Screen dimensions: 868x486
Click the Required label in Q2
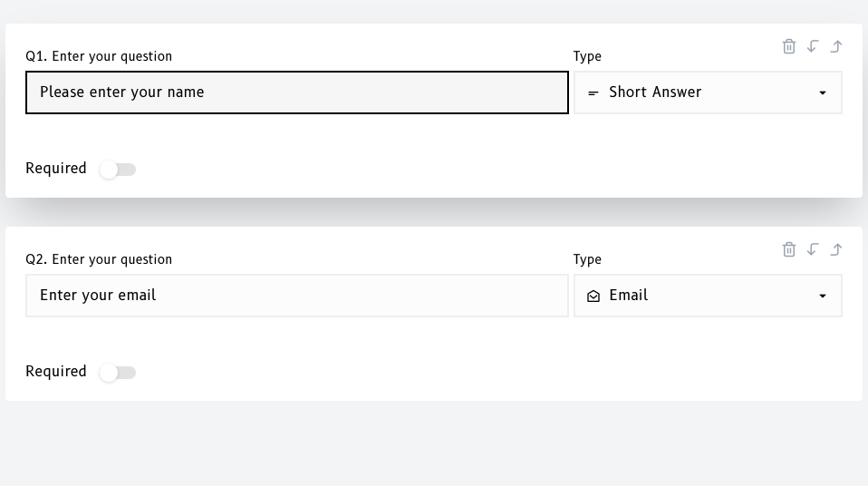point(56,372)
